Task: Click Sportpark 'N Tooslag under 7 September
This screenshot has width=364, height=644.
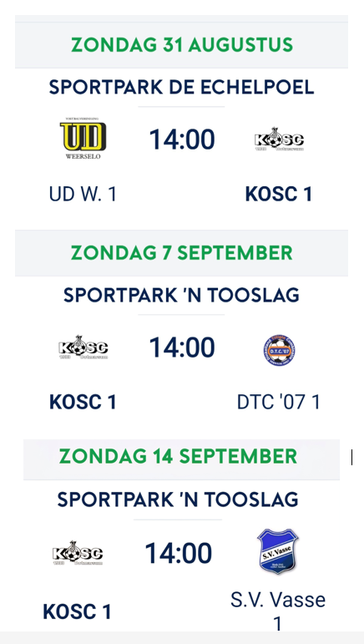Action: pos(181,296)
